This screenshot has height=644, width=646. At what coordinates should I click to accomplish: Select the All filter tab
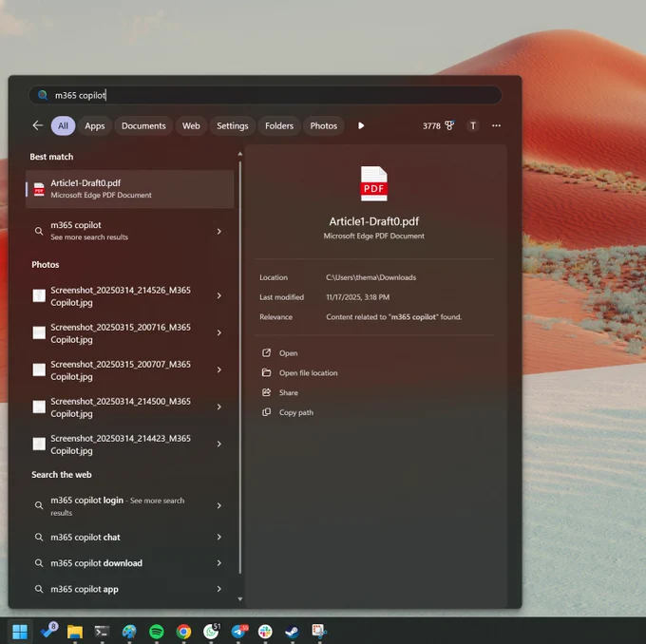[63, 125]
